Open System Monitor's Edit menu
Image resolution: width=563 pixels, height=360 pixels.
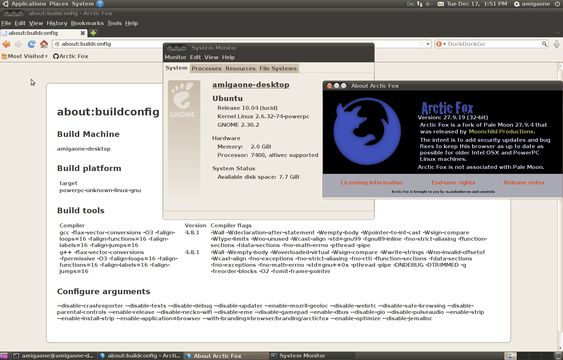pos(195,57)
